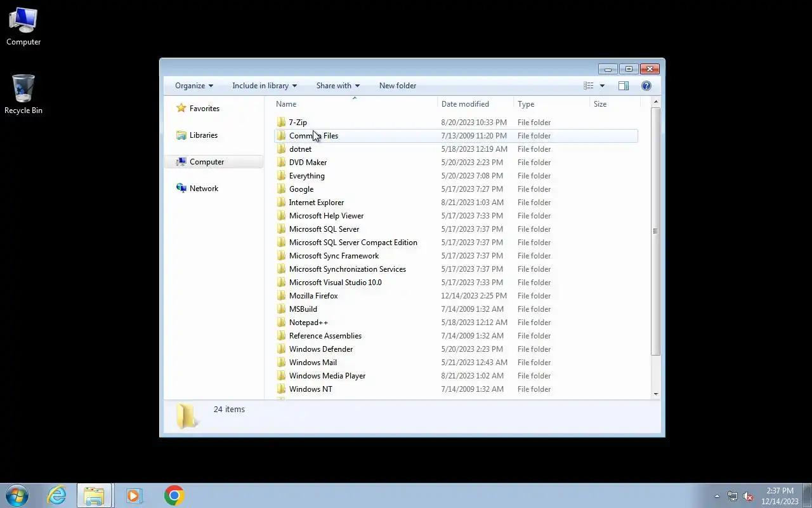Image resolution: width=812 pixels, height=508 pixels.
Task: Click the Network icon in navigation pane
Action: (181, 188)
